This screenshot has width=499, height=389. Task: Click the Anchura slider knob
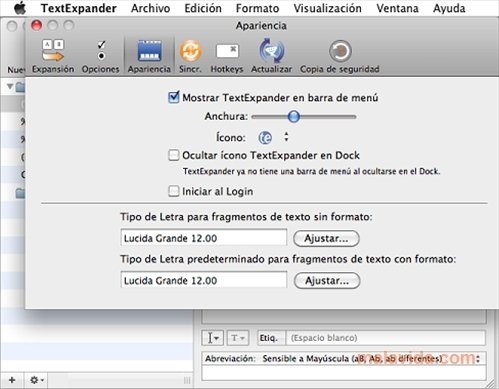294,117
